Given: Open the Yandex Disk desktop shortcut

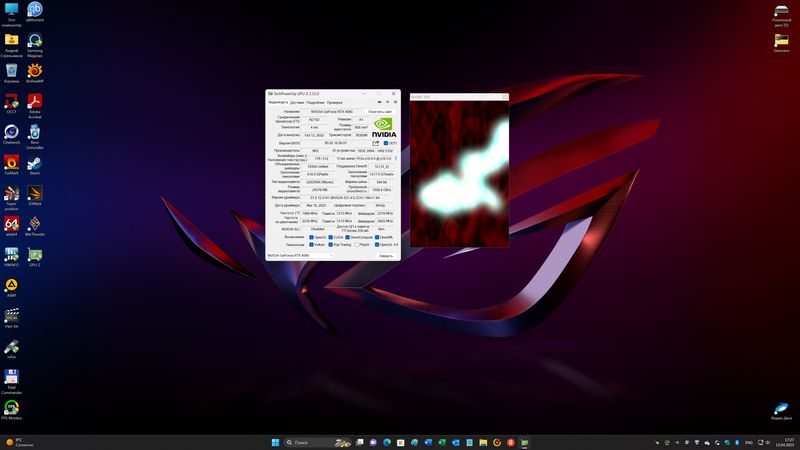Looking at the screenshot, I should click(781, 411).
